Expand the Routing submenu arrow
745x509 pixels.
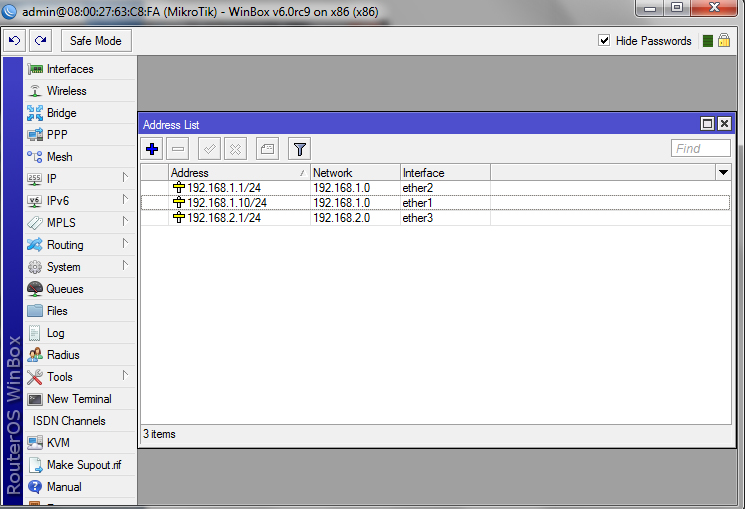tap(125, 244)
